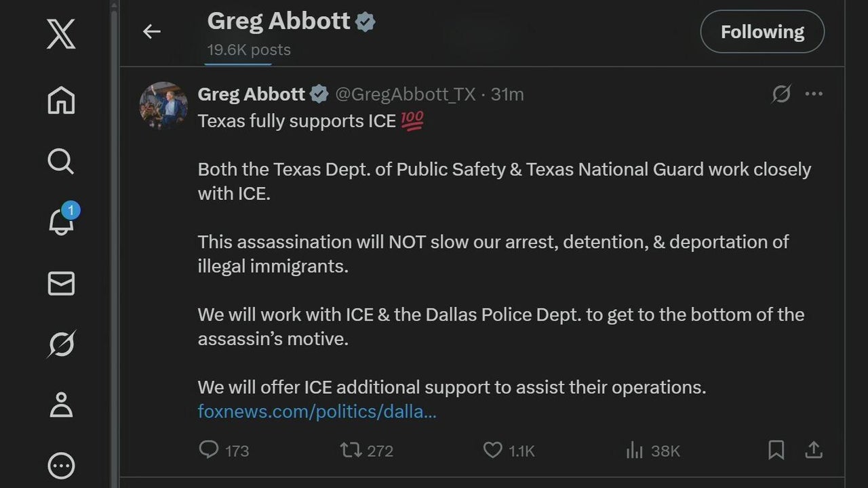Open the foxnews.com article link
This screenshot has height=488, width=868.
pos(317,411)
